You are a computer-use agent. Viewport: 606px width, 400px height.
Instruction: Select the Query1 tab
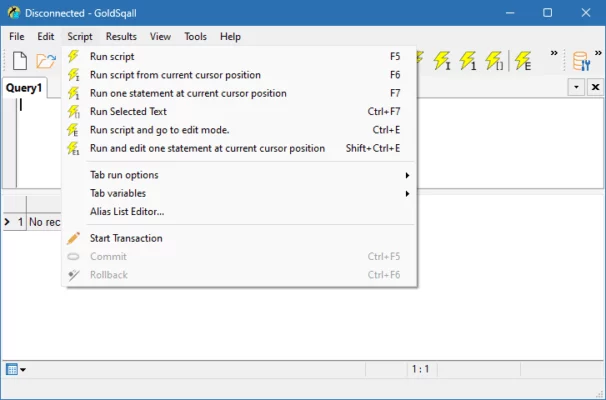pyautogui.click(x=24, y=88)
